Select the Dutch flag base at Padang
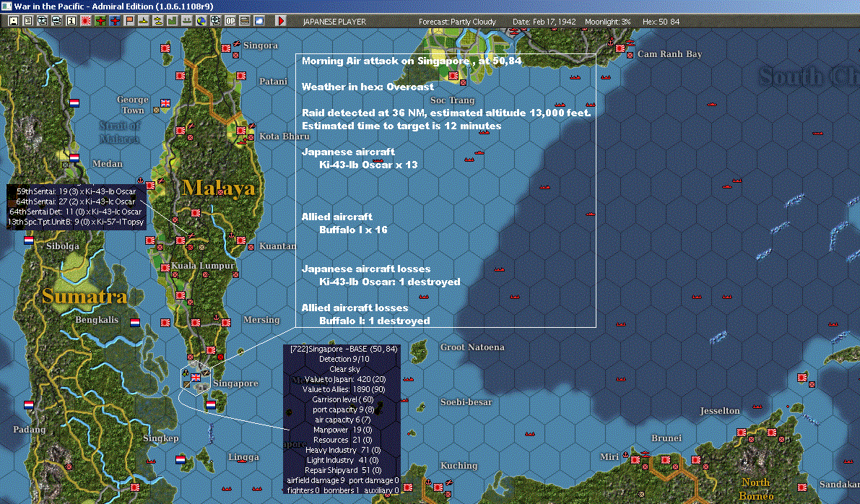This screenshot has width=860, height=504. tap(28, 405)
